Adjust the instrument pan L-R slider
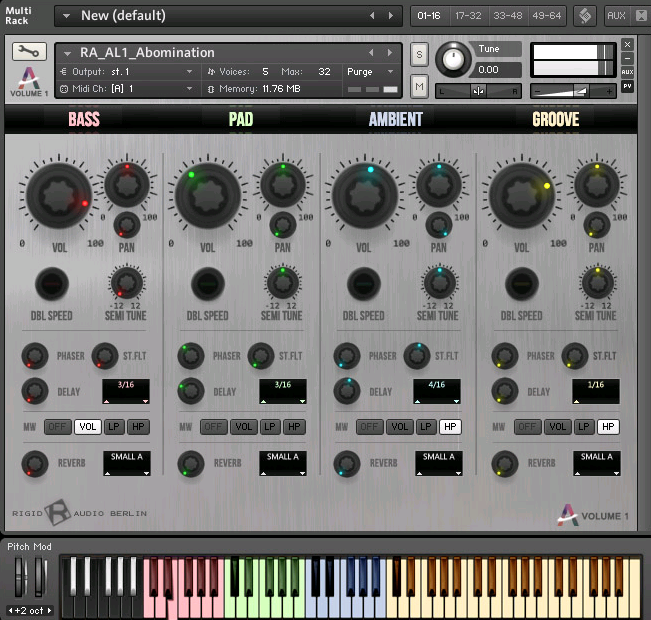The image size is (651, 620). 478,91
